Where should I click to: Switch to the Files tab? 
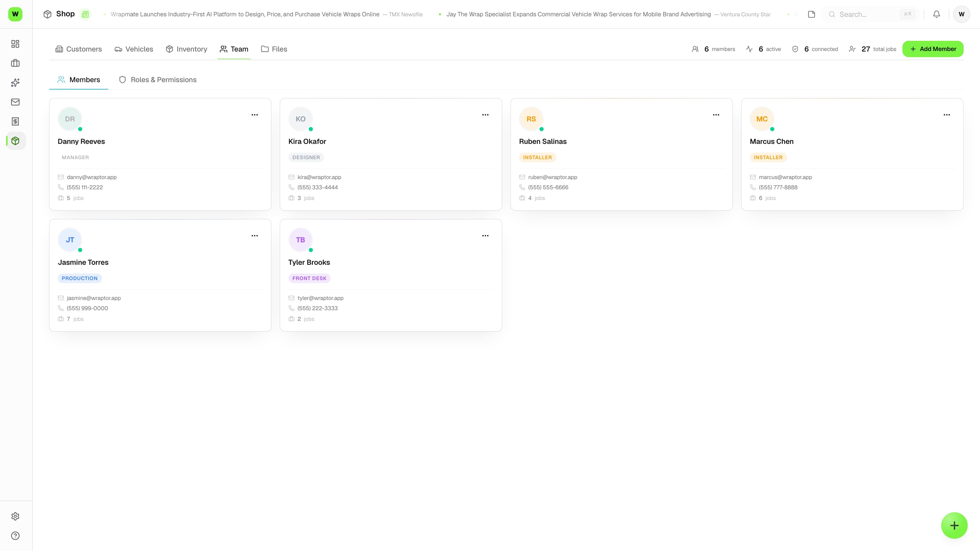(274, 49)
